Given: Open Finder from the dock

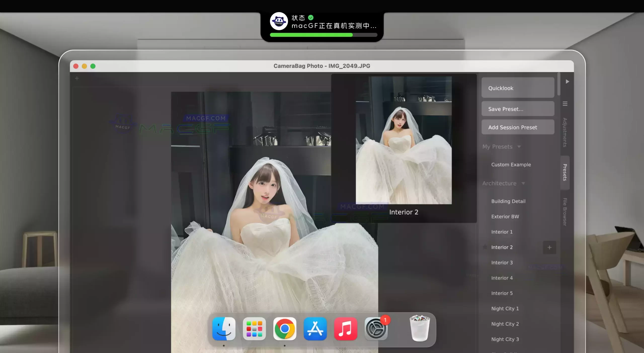Looking at the screenshot, I should (x=224, y=329).
